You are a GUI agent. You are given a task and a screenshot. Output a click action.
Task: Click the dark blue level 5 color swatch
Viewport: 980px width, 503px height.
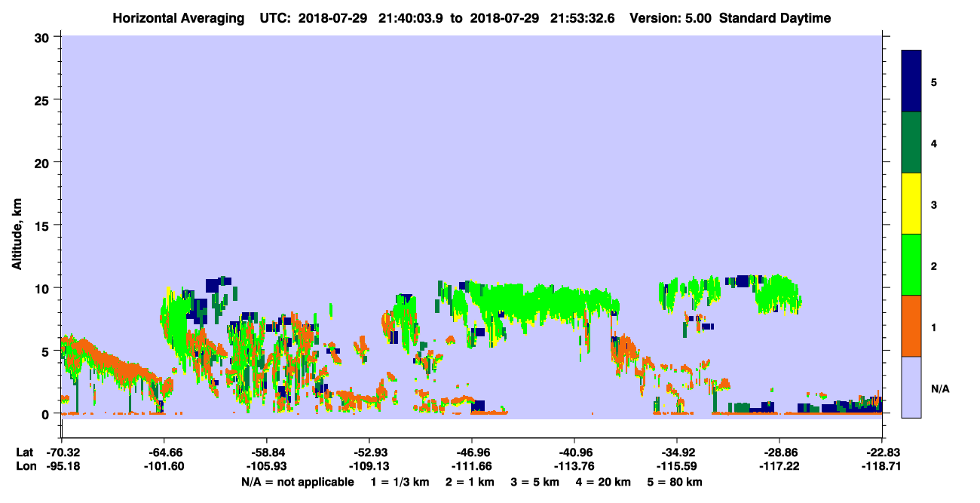pos(912,81)
